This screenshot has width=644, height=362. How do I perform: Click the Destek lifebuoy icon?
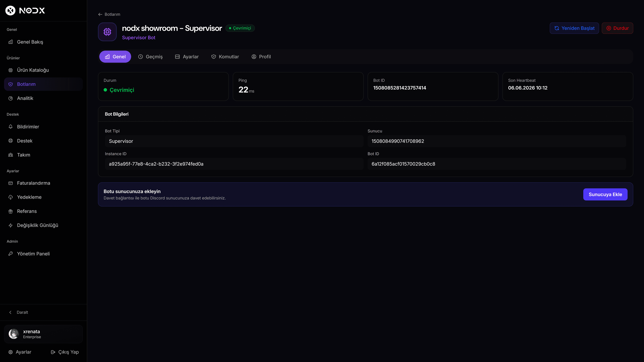[x=11, y=141]
